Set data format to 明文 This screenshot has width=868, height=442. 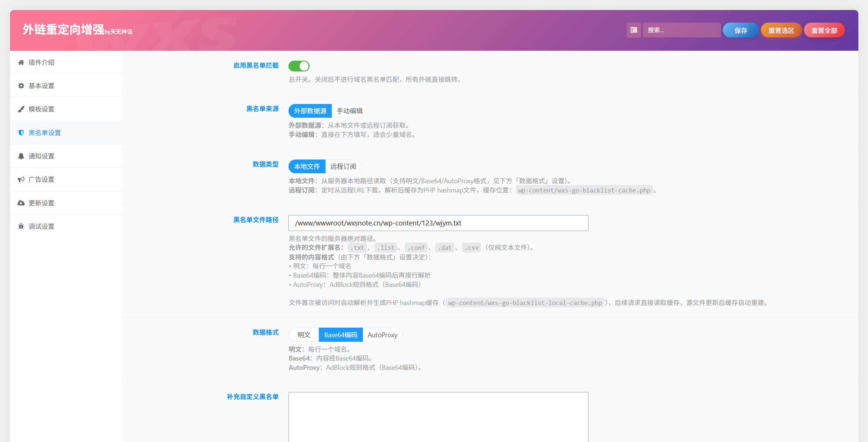(x=304, y=335)
